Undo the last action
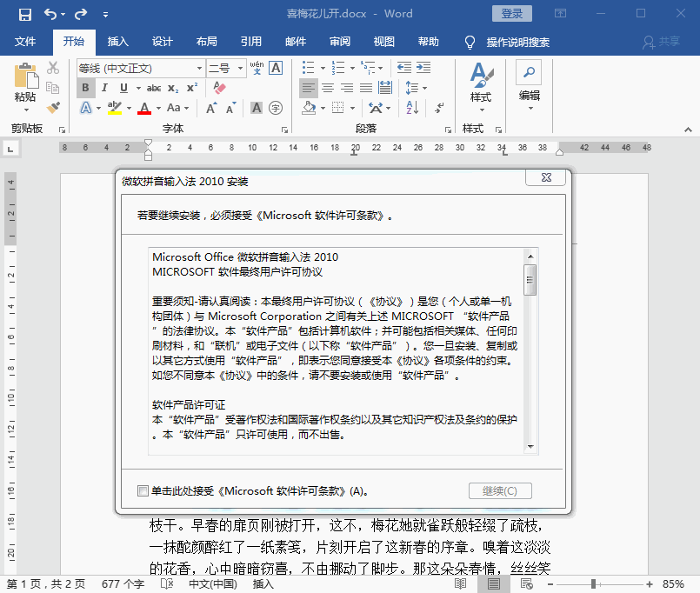The image size is (700, 593). coord(50,14)
